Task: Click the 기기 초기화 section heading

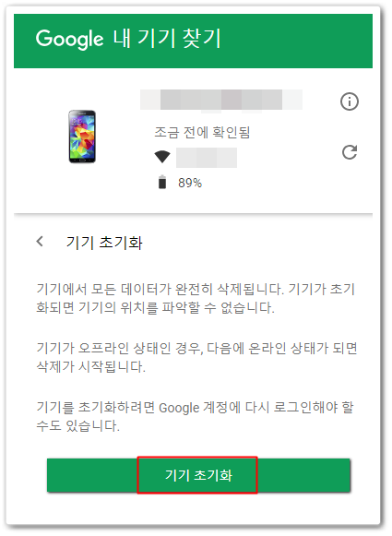Action: (x=104, y=243)
